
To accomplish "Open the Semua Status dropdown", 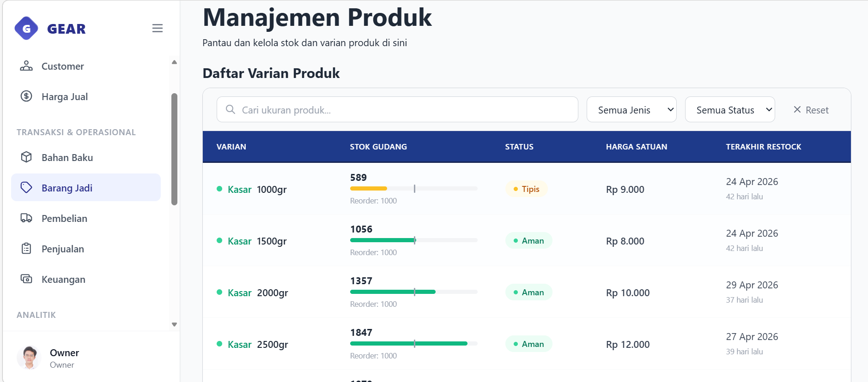I will (x=730, y=109).
